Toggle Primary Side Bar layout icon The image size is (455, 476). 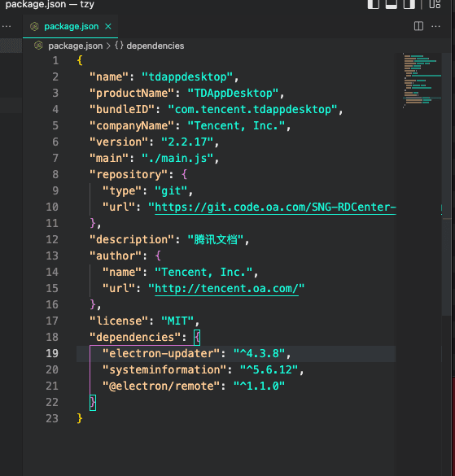click(x=374, y=4)
